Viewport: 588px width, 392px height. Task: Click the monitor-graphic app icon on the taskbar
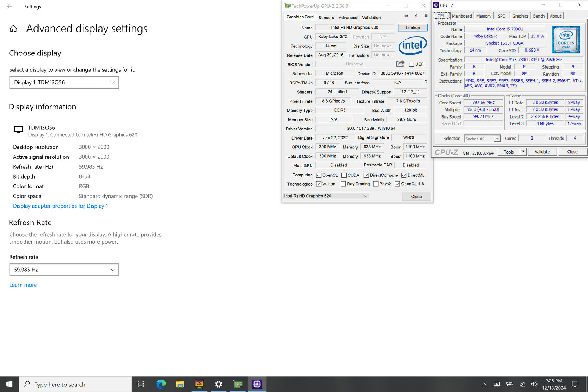point(200,384)
